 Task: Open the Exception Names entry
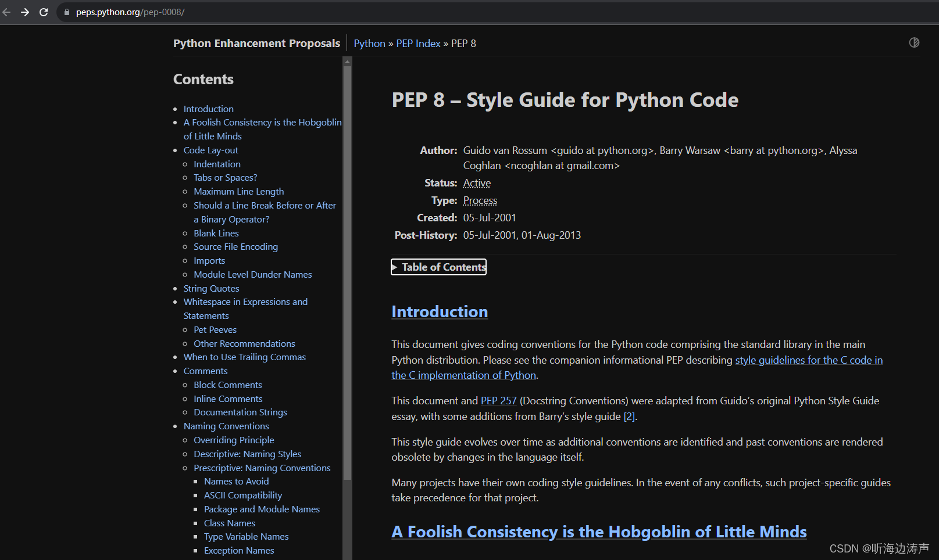click(x=239, y=551)
